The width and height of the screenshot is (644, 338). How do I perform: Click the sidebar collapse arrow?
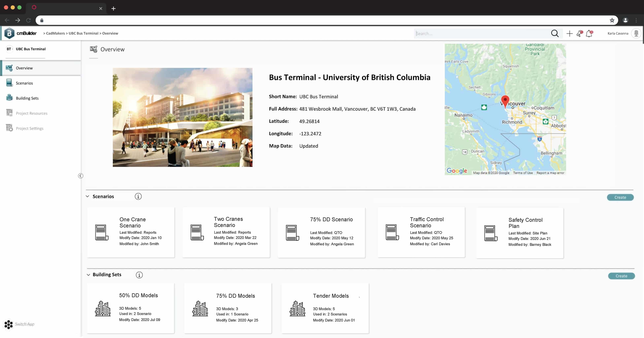(x=80, y=176)
